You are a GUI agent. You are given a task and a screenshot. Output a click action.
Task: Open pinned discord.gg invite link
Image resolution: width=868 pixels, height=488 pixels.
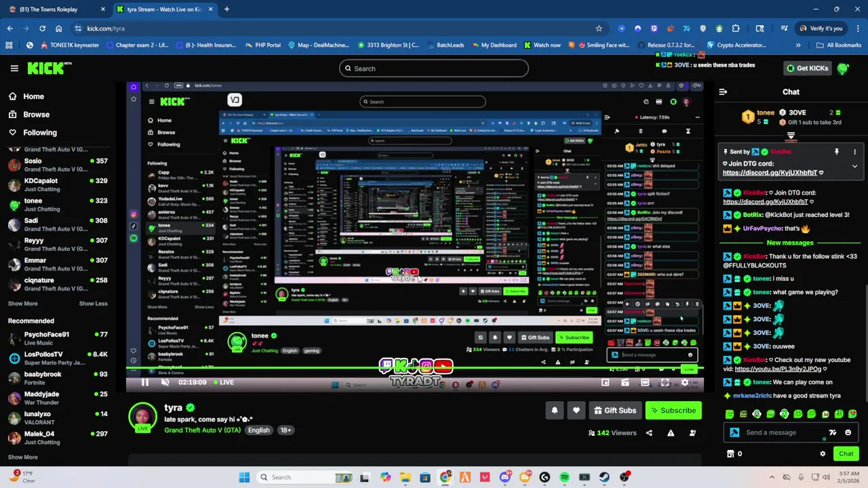[770, 173]
